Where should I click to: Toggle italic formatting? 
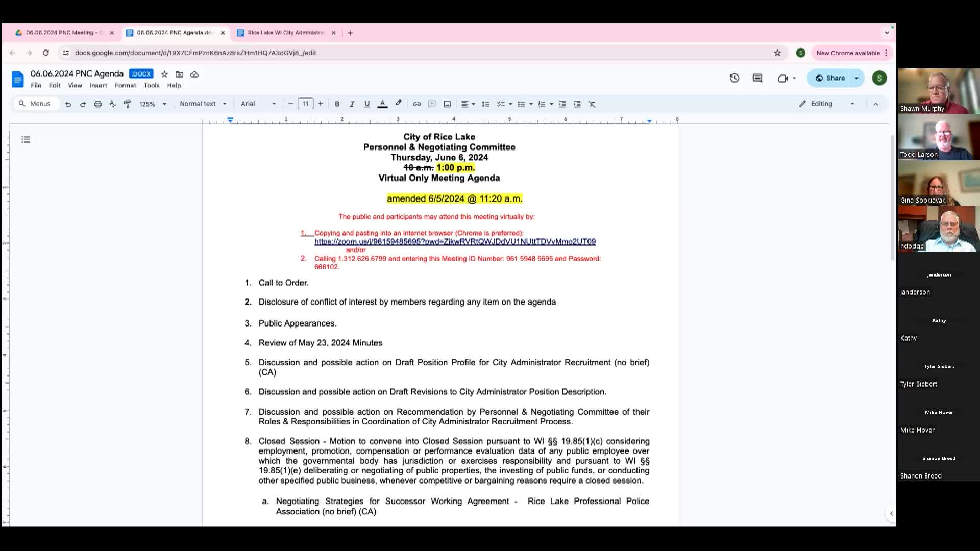coord(352,104)
